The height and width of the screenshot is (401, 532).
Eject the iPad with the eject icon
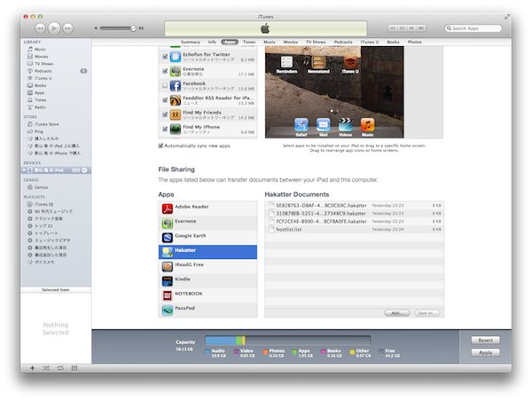(84, 170)
